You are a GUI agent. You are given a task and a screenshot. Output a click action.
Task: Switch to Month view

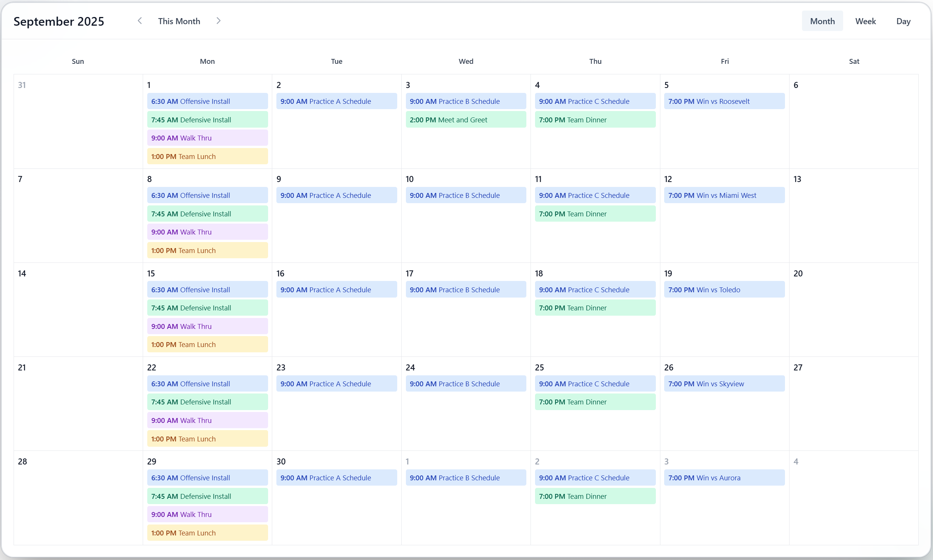[x=822, y=21]
